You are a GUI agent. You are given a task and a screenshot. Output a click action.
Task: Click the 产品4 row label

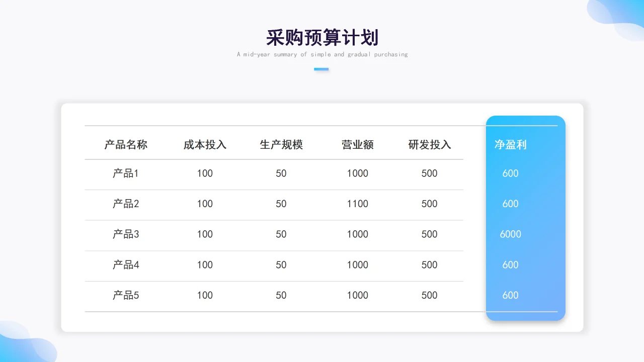[126, 265]
